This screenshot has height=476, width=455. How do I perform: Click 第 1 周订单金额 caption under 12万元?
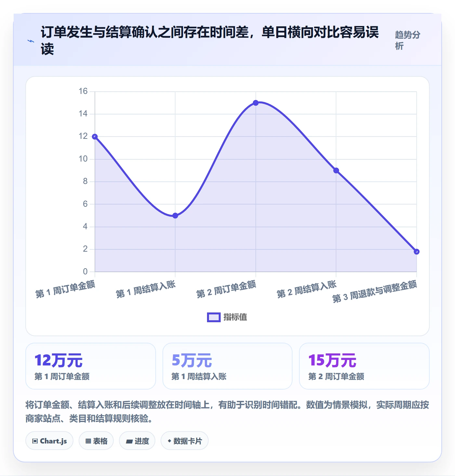(x=62, y=377)
